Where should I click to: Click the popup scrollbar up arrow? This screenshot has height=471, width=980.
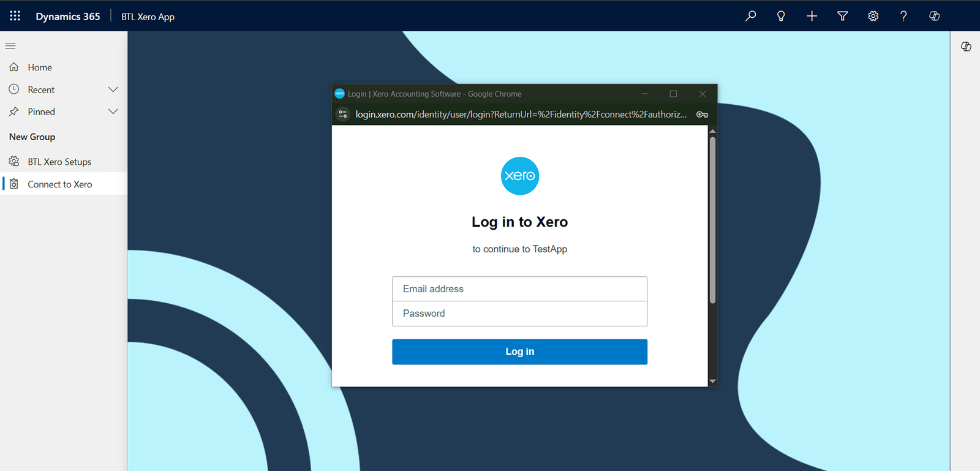coord(712,130)
